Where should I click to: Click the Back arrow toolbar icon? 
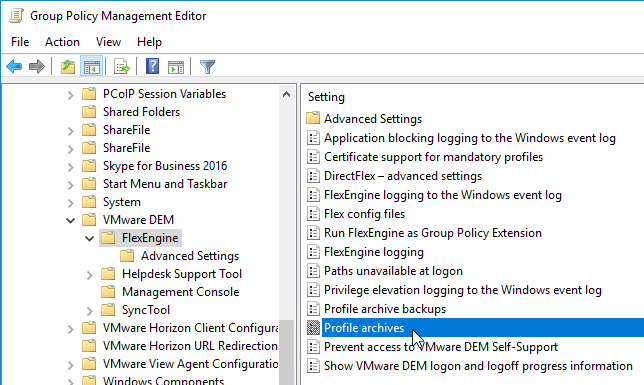14,66
